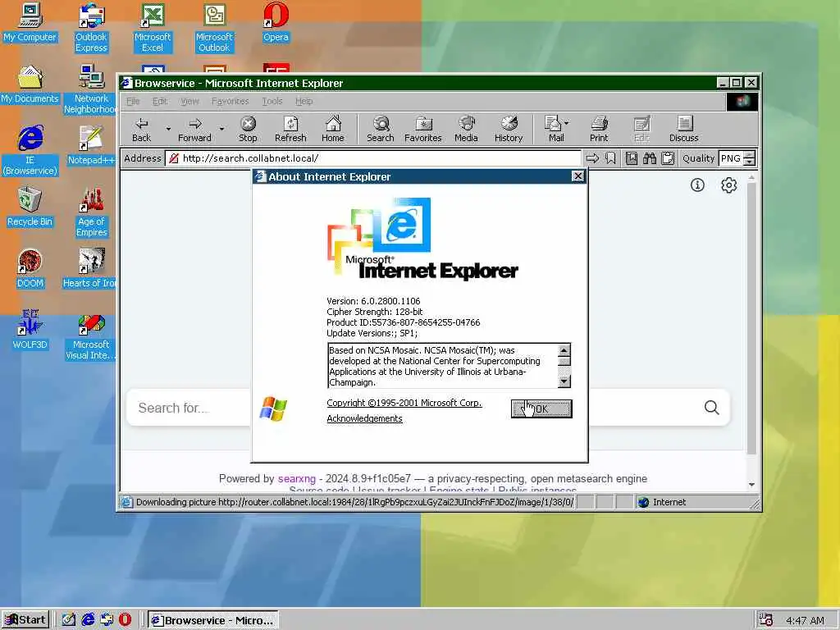
Task: Open the View menu
Action: point(189,101)
